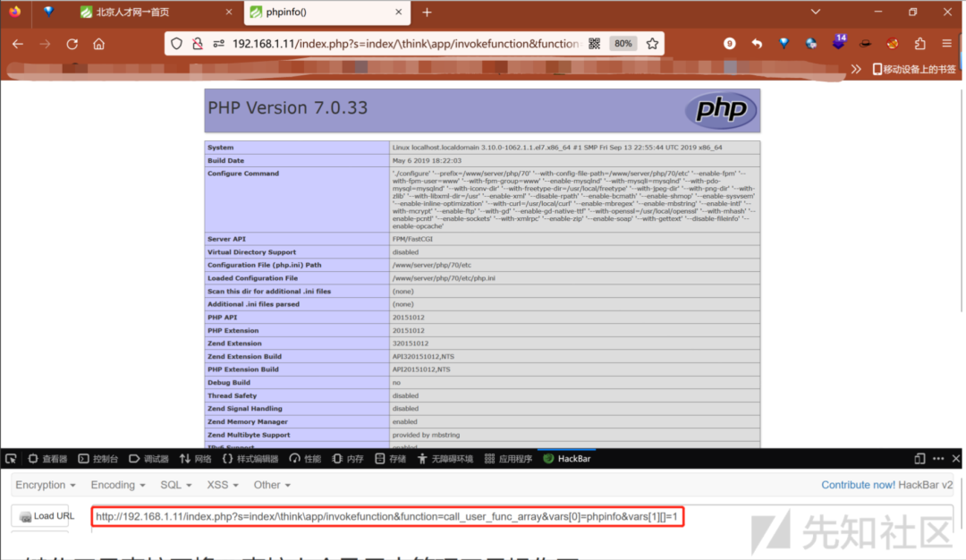This screenshot has height=560, width=966.
Task: Click the red hat extension icon
Action: (866, 44)
